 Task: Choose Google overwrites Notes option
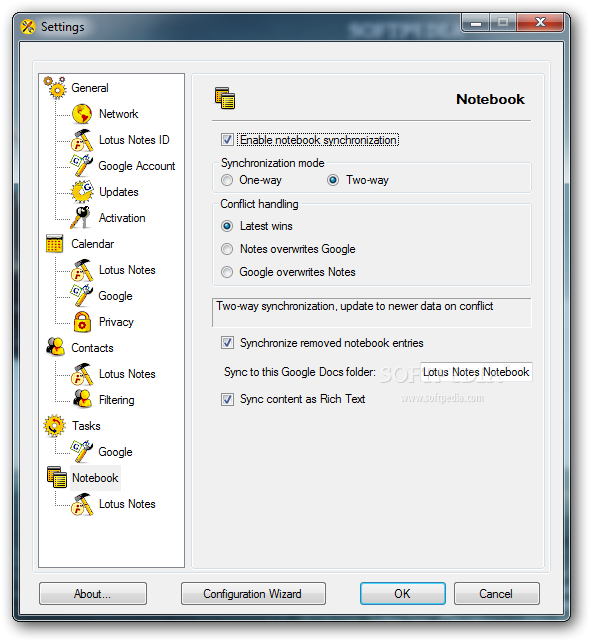(227, 272)
